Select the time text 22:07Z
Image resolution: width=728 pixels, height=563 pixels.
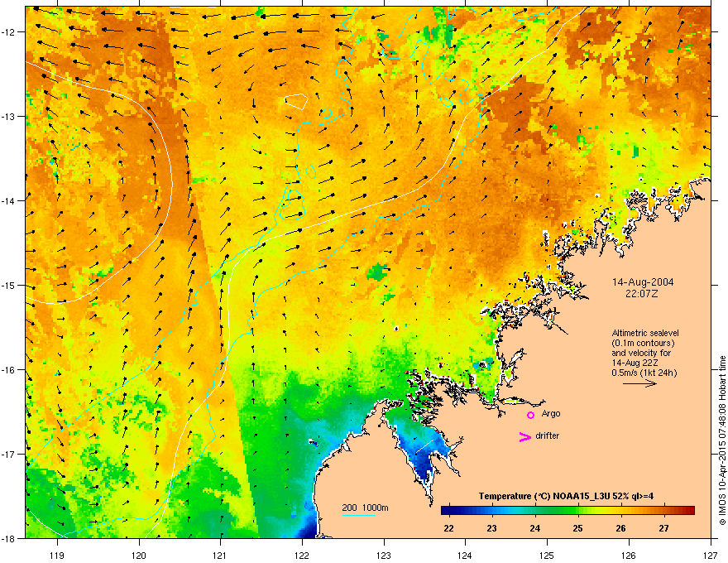642,294
